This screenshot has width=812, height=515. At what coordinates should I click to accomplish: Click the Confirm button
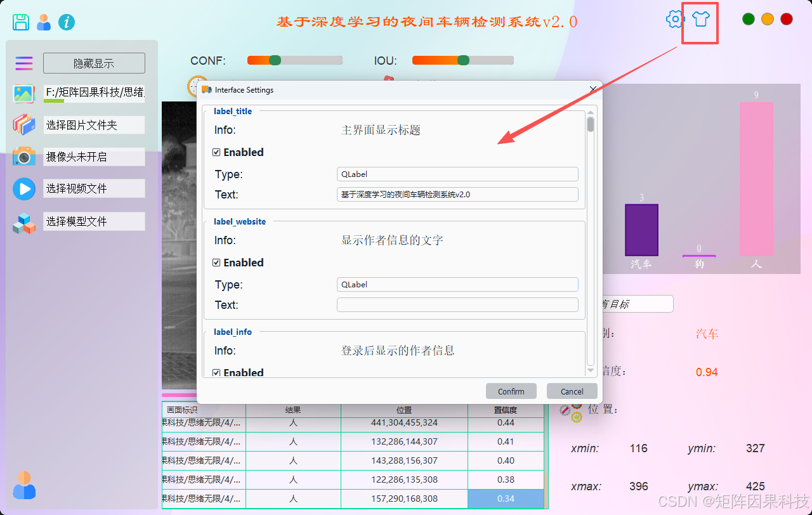[x=511, y=391]
